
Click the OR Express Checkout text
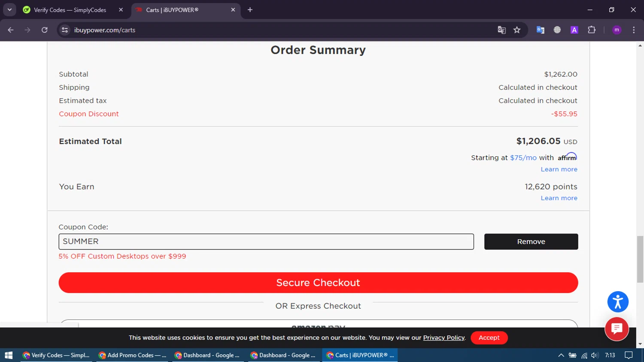point(318,306)
